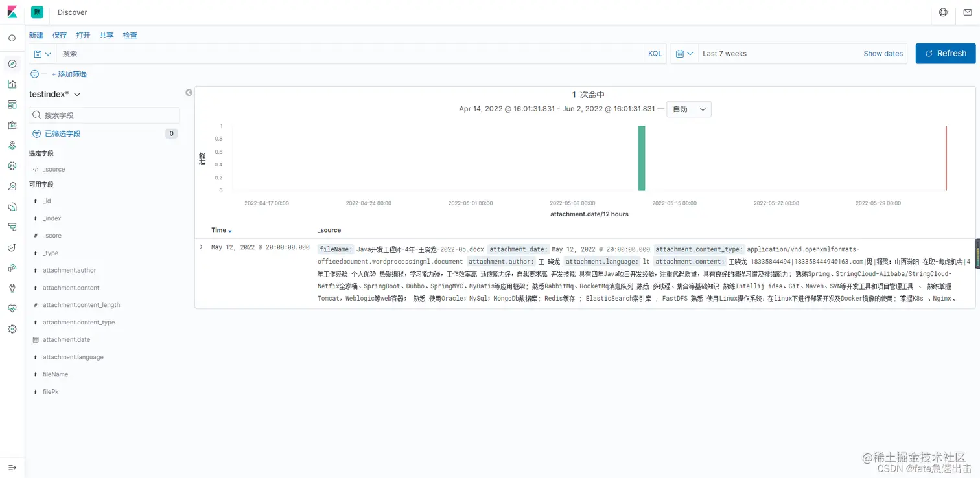980x478 pixels.
Task: Select the attachment.author field
Action: (69, 270)
